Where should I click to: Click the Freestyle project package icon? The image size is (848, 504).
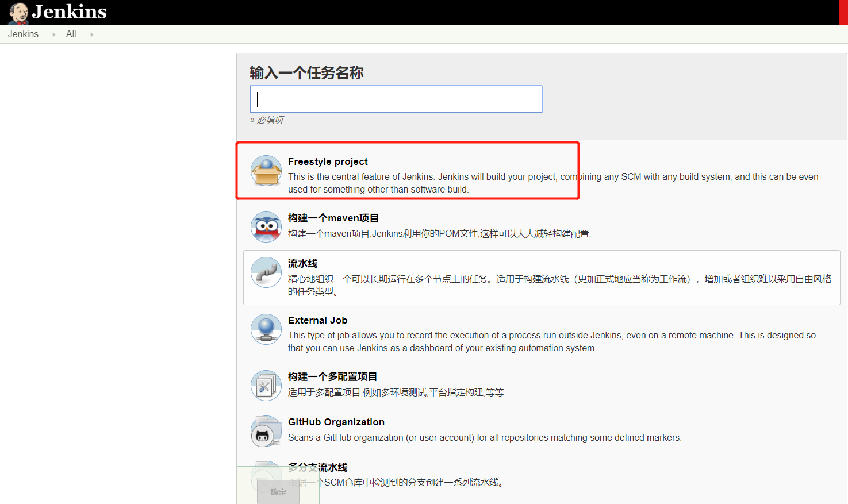pos(266,171)
